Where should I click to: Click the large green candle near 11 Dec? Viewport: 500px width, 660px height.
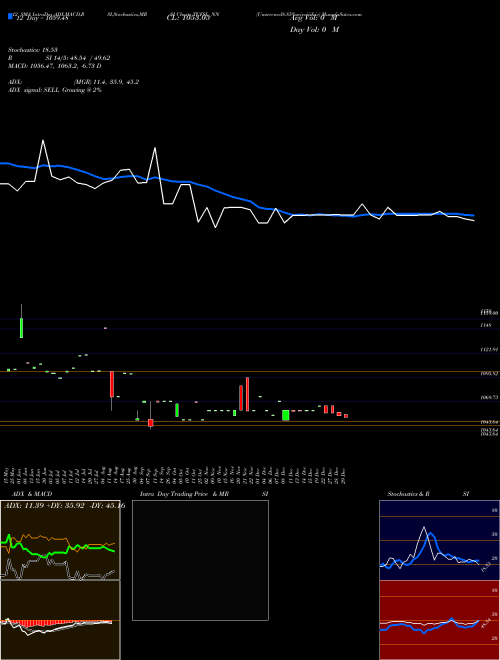[x=285, y=415]
